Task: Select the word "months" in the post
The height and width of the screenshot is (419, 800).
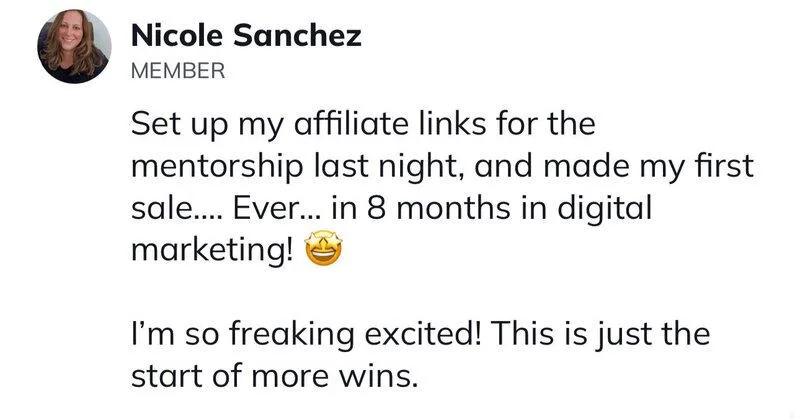Action: click(x=453, y=209)
